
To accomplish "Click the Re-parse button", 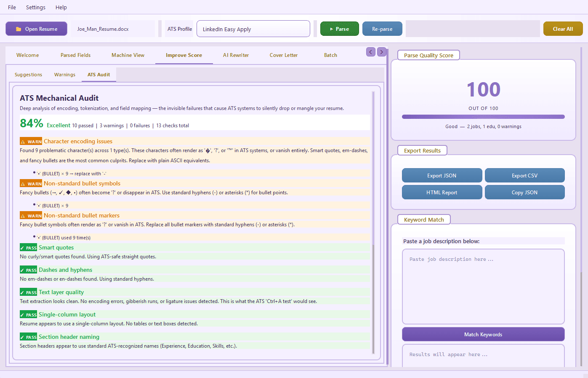I will (382, 29).
